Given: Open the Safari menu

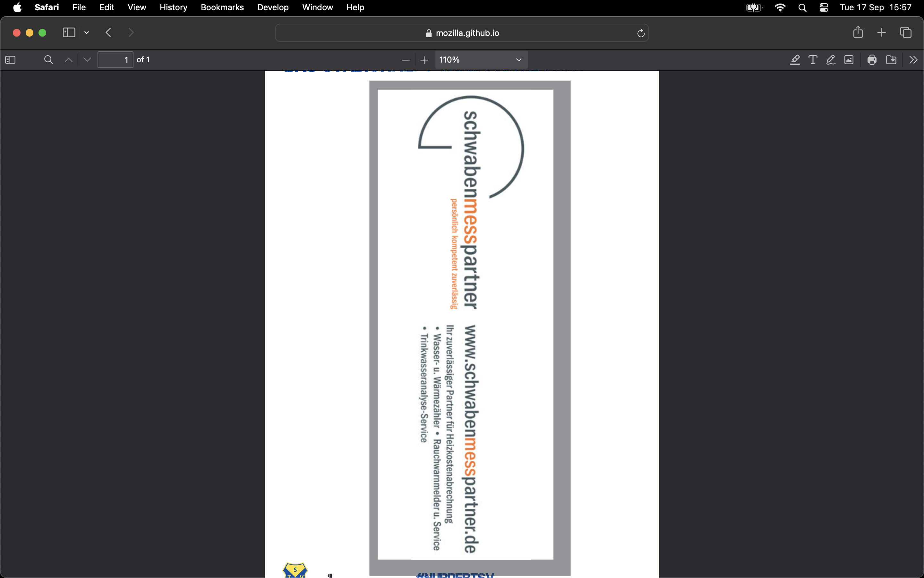Looking at the screenshot, I should pos(47,7).
